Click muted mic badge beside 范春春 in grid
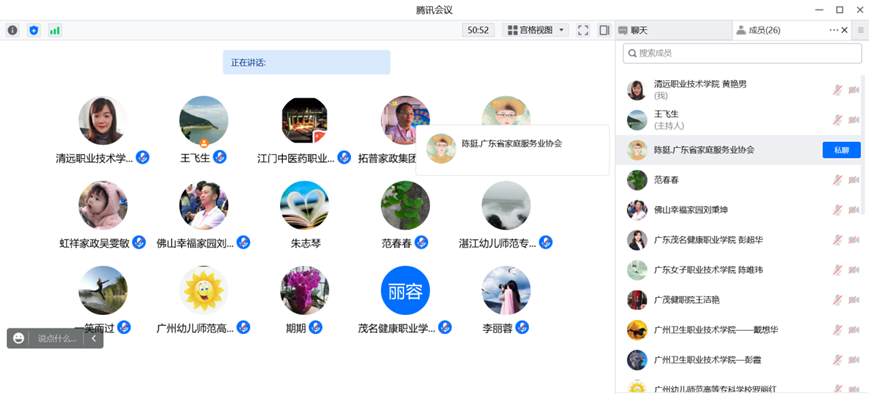869x394 pixels. [421, 242]
